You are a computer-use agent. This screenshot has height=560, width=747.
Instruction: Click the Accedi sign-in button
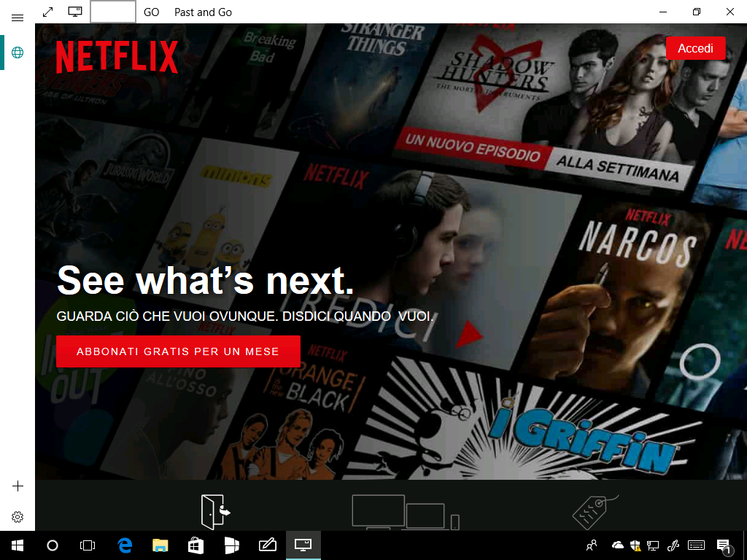695,48
